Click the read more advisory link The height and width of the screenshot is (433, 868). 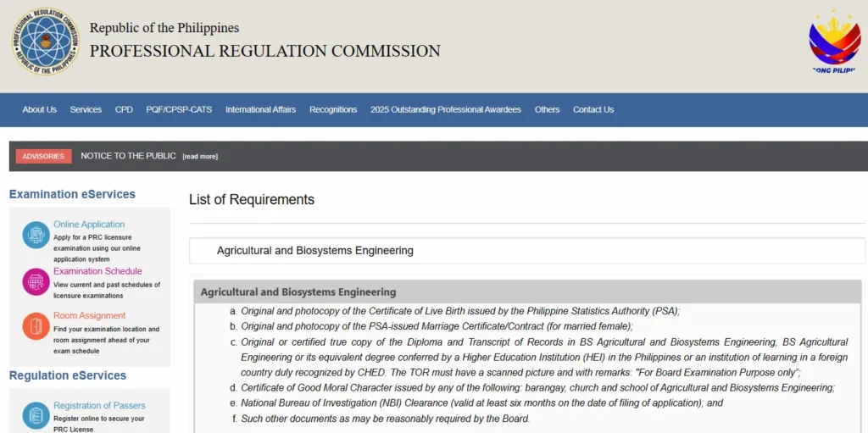point(200,157)
